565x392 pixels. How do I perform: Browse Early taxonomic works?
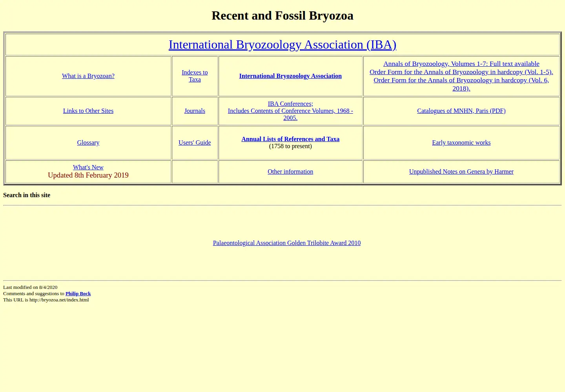click(461, 143)
